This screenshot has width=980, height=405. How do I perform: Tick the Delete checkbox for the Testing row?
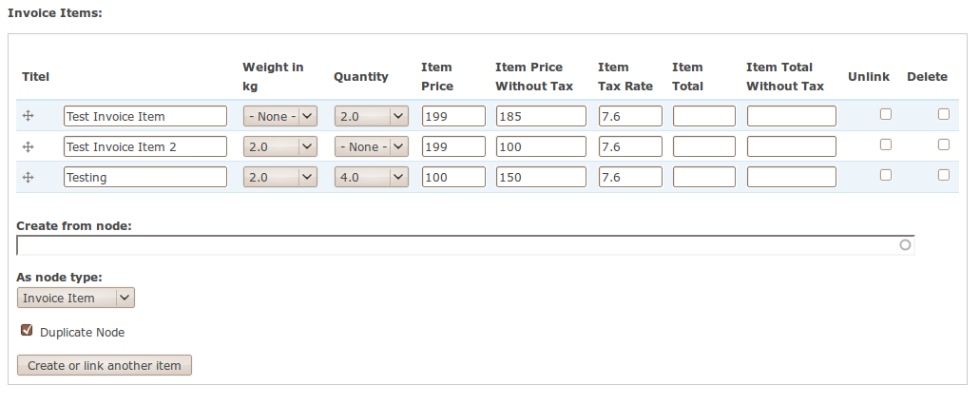pyautogui.click(x=943, y=175)
